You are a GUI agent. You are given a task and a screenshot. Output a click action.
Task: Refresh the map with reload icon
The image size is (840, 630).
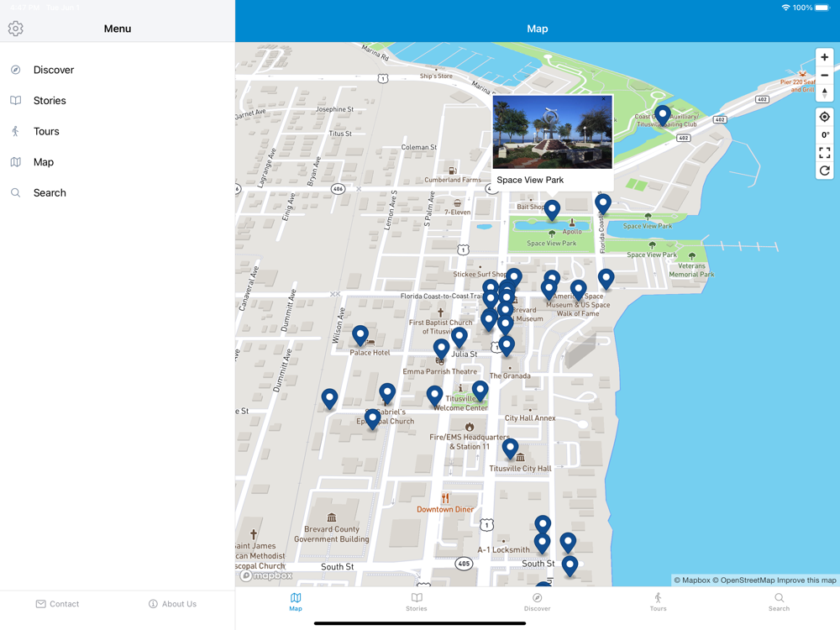(825, 171)
